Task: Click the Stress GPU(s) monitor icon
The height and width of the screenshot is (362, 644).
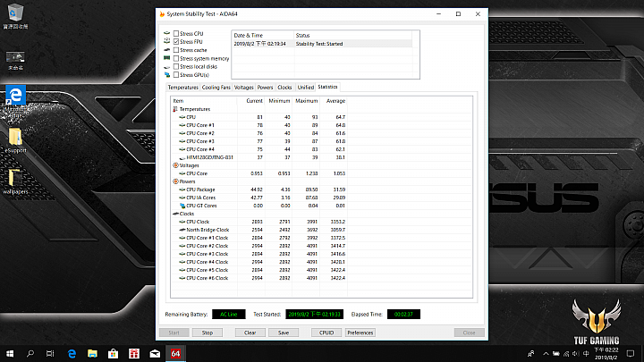Action: 166,75
